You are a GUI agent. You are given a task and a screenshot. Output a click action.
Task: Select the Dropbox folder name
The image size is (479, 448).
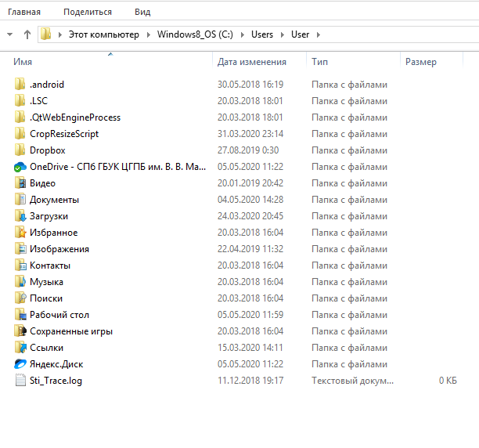(47, 150)
